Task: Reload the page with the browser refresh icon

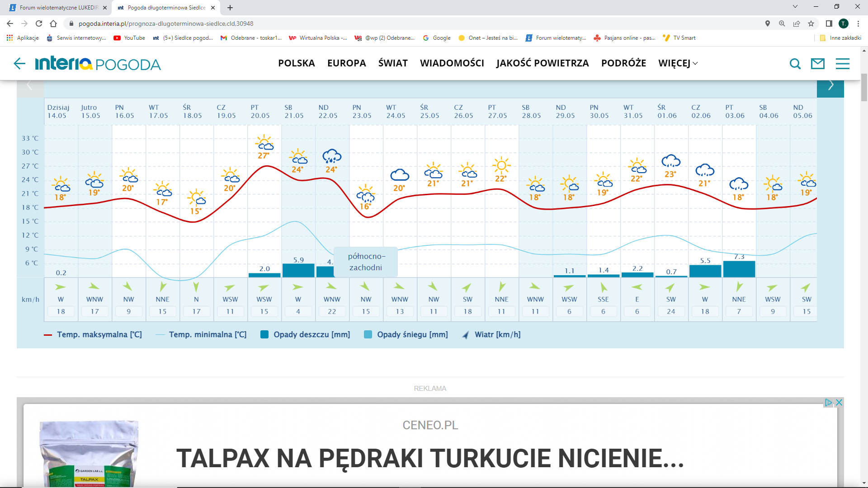Action: point(39,23)
